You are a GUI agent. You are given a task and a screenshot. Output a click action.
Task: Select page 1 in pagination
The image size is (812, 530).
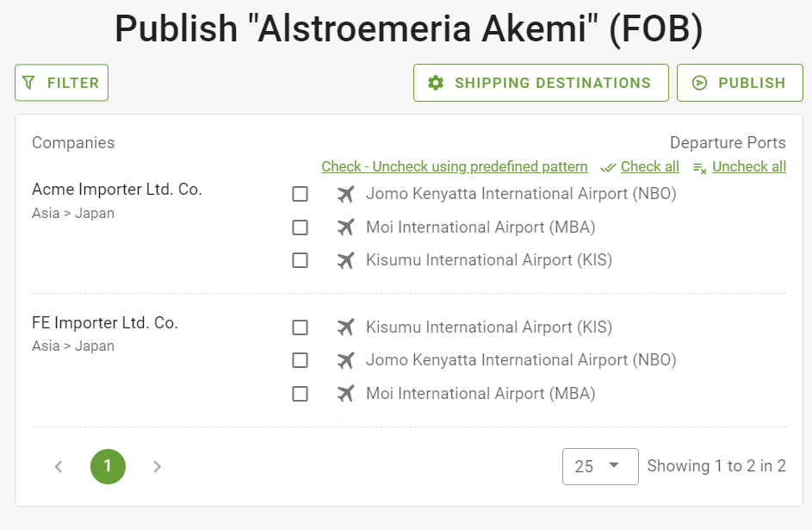click(x=108, y=466)
